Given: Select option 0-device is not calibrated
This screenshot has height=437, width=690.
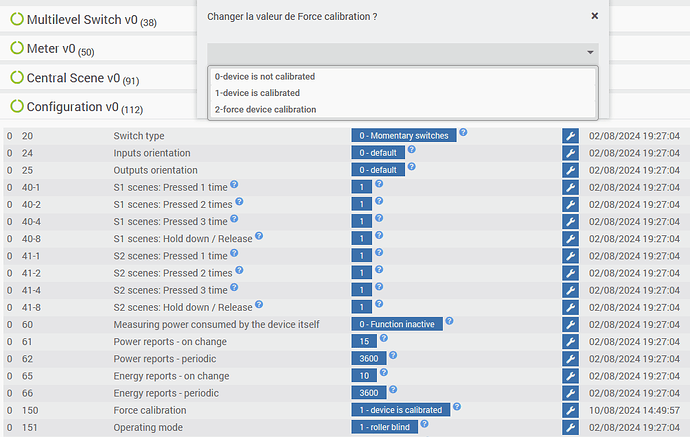Looking at the screenshot, I should (265, 76).
